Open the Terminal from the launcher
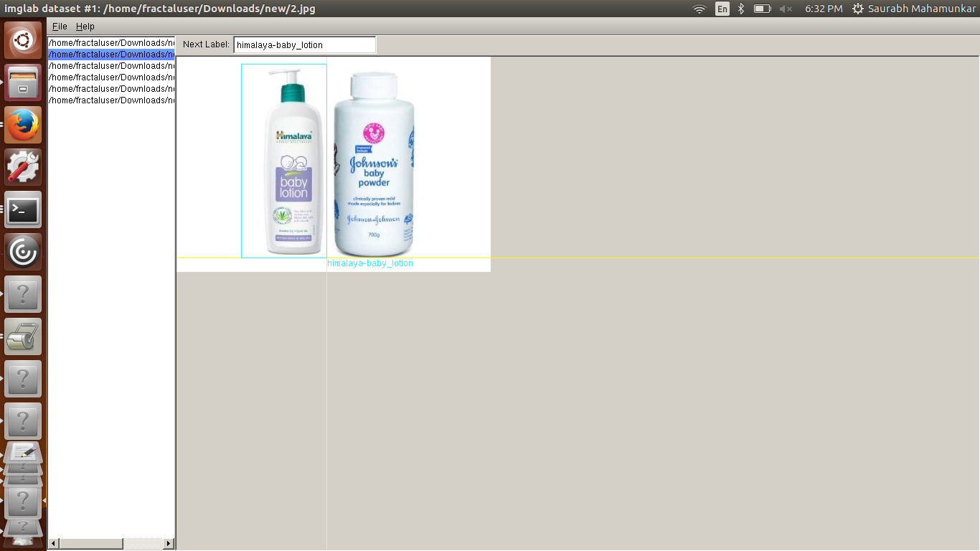Viewport: 980px width, 551px height. 23,209
